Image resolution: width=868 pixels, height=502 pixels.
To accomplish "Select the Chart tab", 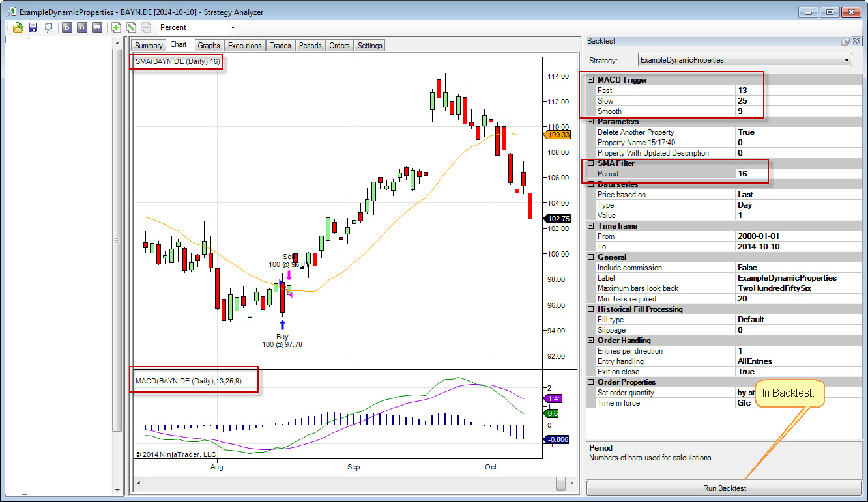I will click(x=179, y=44).
